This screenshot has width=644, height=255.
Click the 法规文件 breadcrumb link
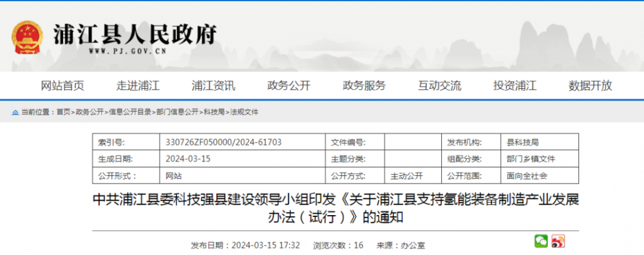[x=244, y=112]
